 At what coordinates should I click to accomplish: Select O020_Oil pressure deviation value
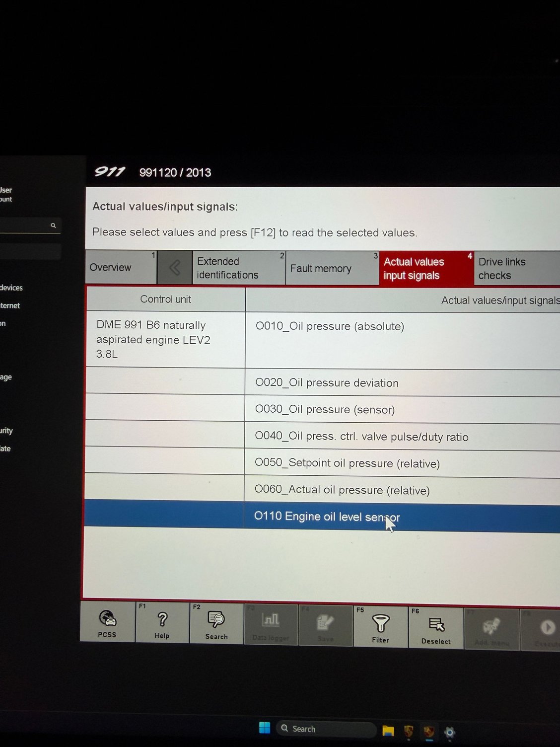pos(327,383)
